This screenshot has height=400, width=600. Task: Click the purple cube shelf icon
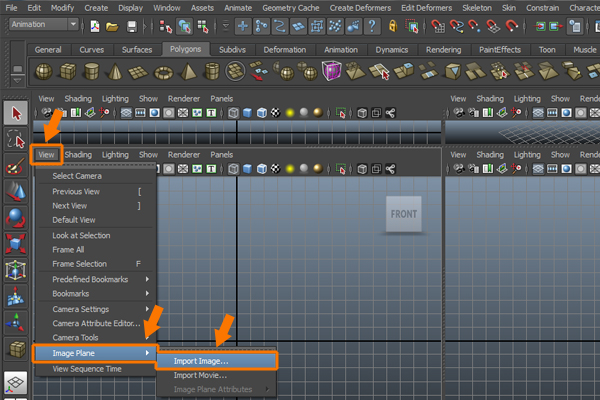coord(331,71)
